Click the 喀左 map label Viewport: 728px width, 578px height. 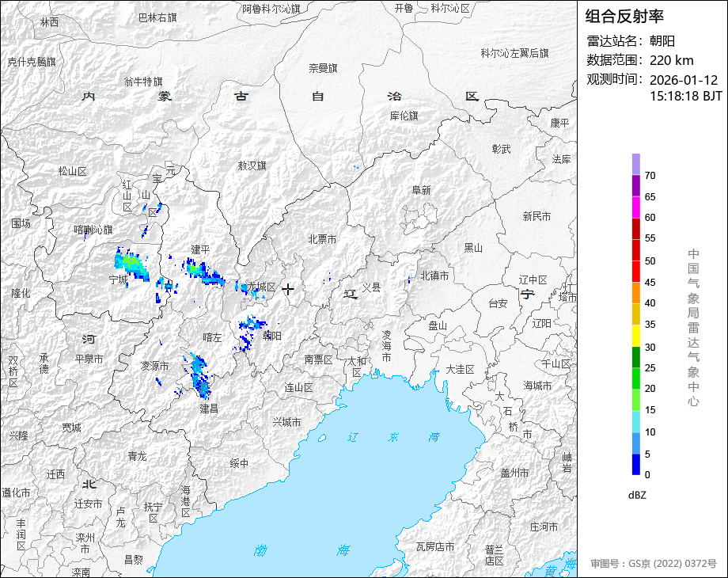[212, 338]
